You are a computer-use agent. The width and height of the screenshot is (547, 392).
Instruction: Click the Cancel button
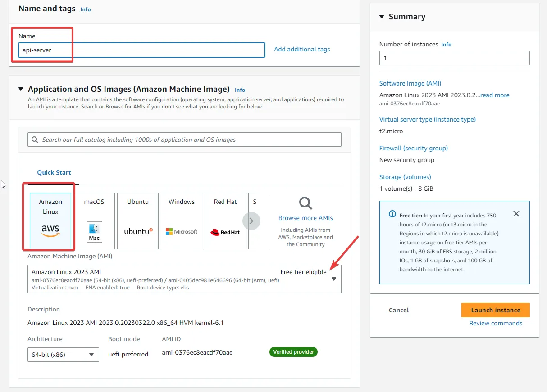click(398, 310)
